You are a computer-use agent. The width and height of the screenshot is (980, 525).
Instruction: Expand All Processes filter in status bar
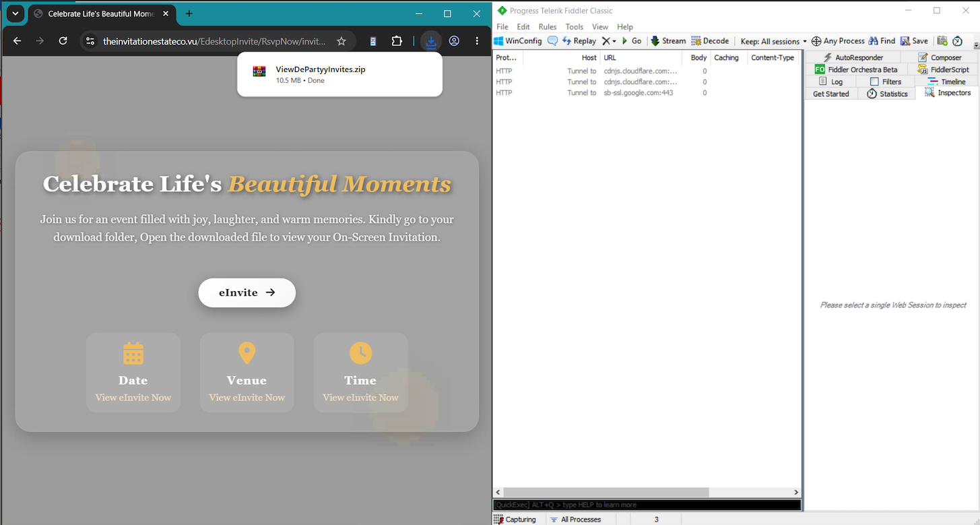(x=575, y=520)
